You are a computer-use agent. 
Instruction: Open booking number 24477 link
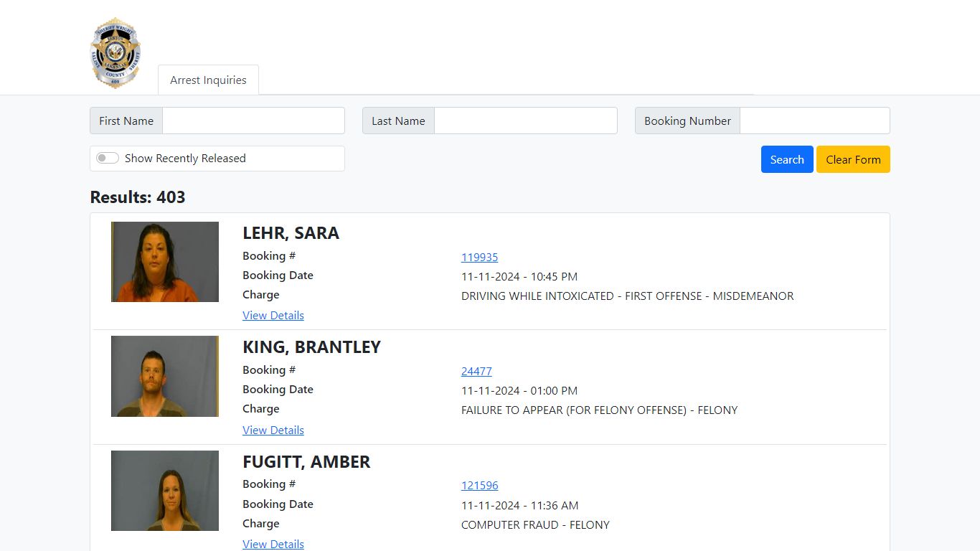point(476,371)
